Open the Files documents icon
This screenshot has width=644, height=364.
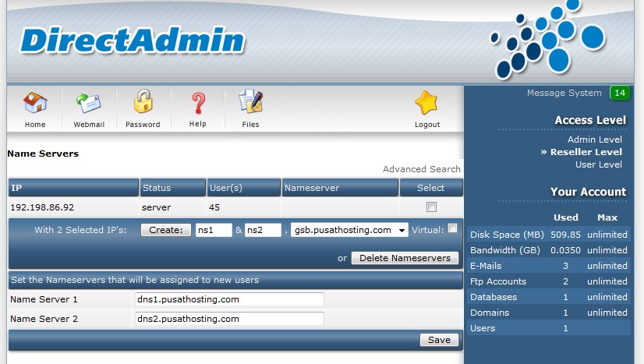[x=250, y=102]
